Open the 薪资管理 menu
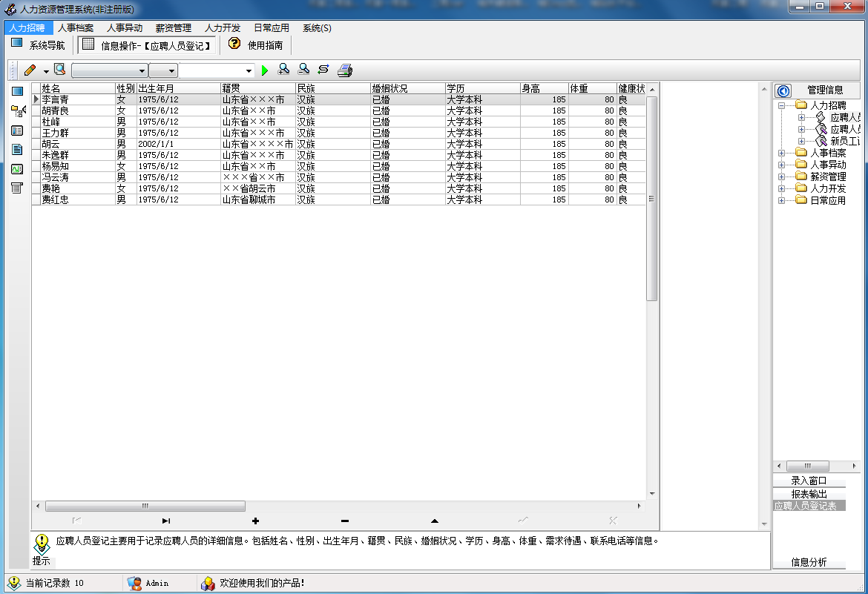Image resolution: width=868 pixels, height=594 pixels. (x=174, y=27)
